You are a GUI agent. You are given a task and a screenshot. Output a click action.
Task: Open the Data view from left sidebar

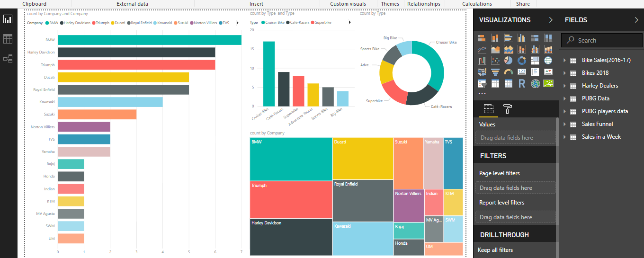click(x=8, y=39)
